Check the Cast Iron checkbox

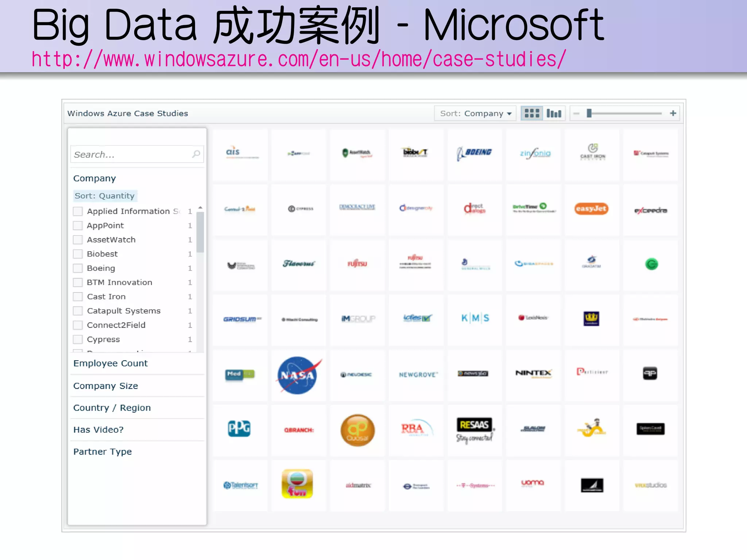(x=78, y=297)
